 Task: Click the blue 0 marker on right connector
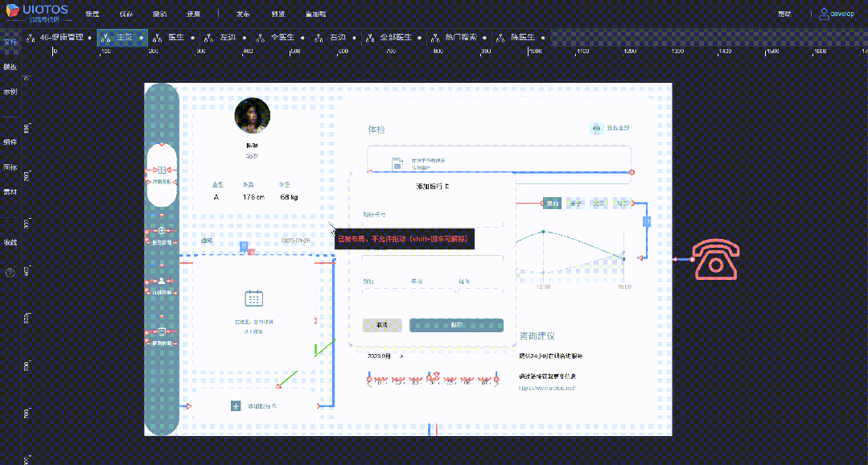click(646, 221)
